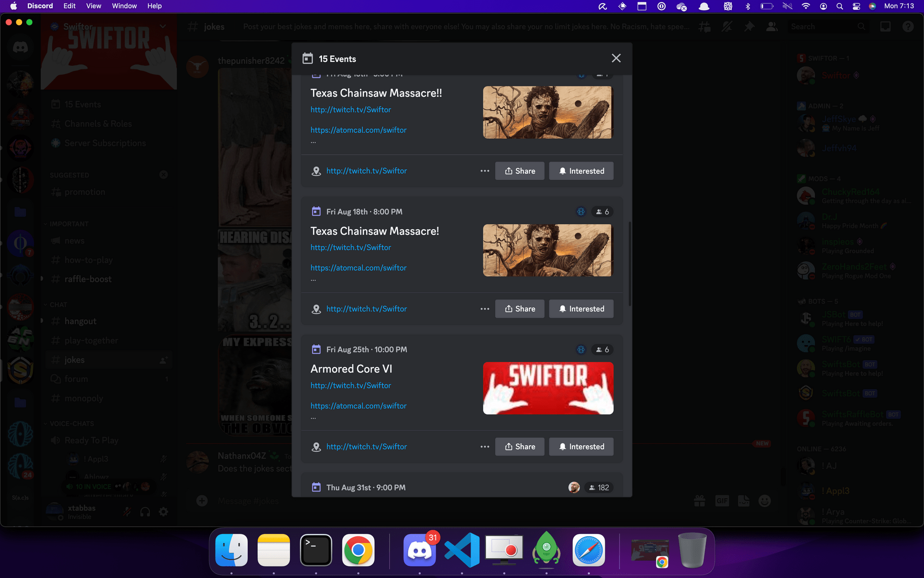Click the Armored Core VI creator badge icon

click(581, 350)
